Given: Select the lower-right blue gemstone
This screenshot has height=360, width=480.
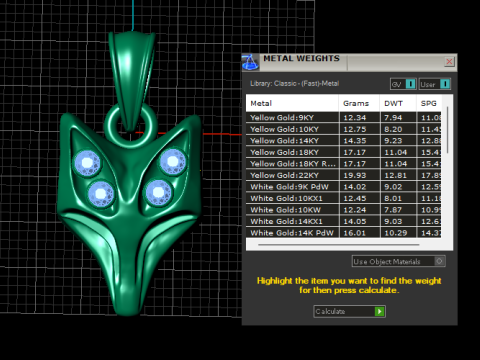Looking at the screenshot, I should click(158, 192).
